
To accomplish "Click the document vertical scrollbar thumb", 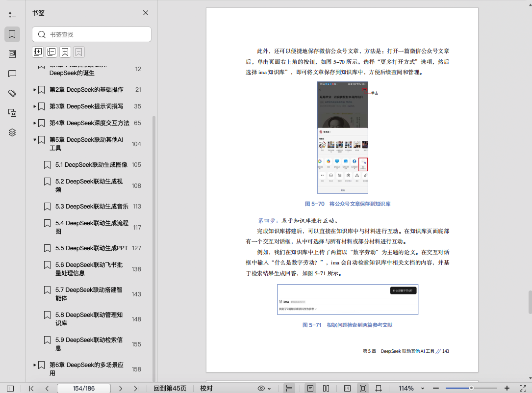I will point(530,302).
